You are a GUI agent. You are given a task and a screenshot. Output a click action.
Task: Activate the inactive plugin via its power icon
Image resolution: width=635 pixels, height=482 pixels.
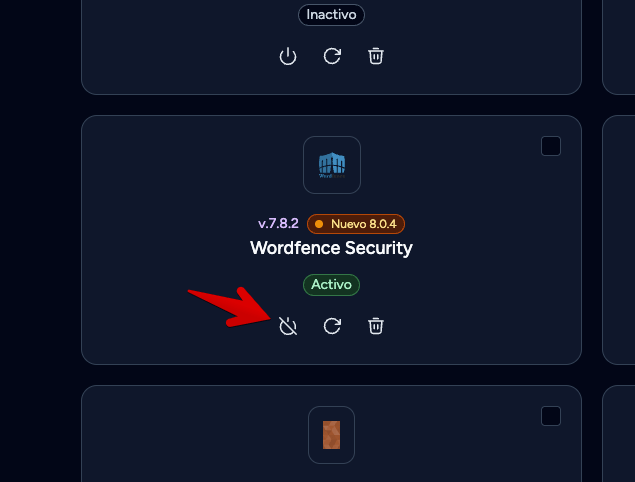pyautogui.click(x=288, y=56)
